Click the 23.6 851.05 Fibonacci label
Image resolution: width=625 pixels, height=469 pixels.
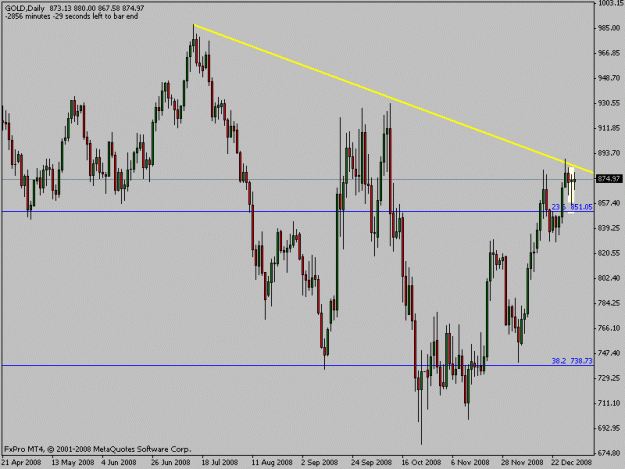572,207
